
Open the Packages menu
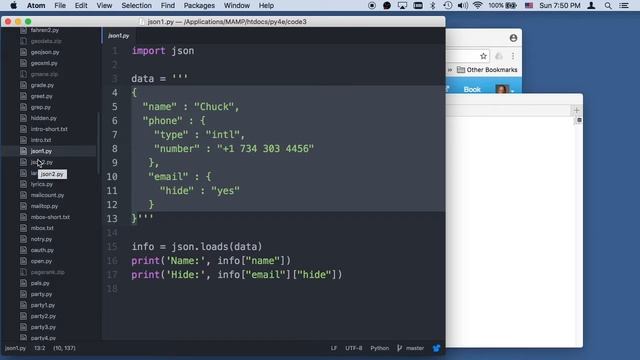click(199, 5)
